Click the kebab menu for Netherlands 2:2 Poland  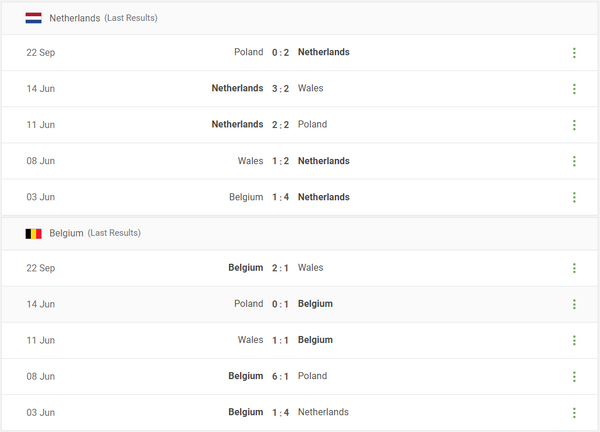point(574,125)
